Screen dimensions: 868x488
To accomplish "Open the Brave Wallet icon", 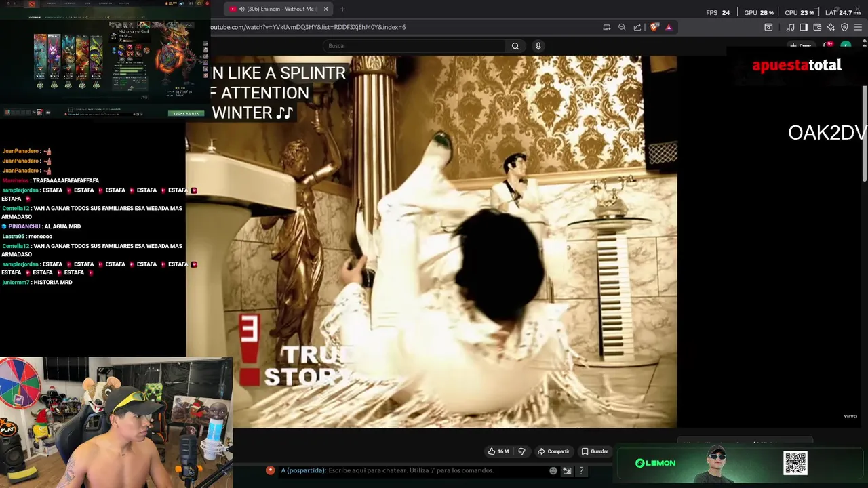I will point(817,27).
